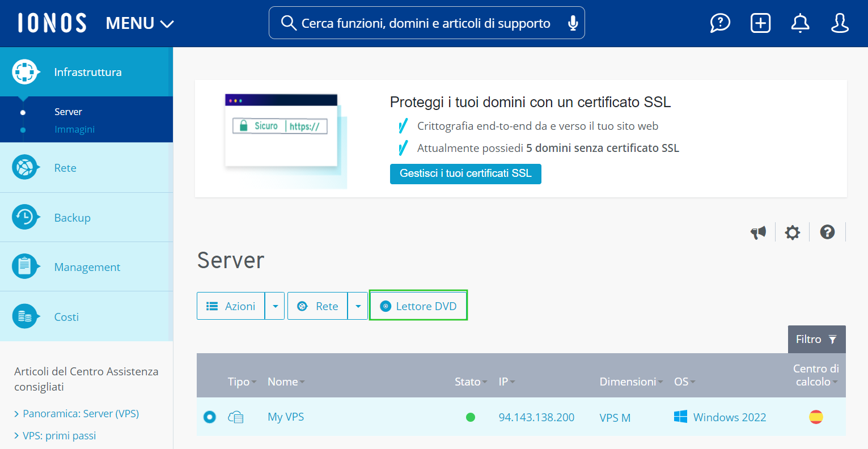Open the My VPS server name
Viewport: 868px width, 449px height.
(x=286, y=417)
